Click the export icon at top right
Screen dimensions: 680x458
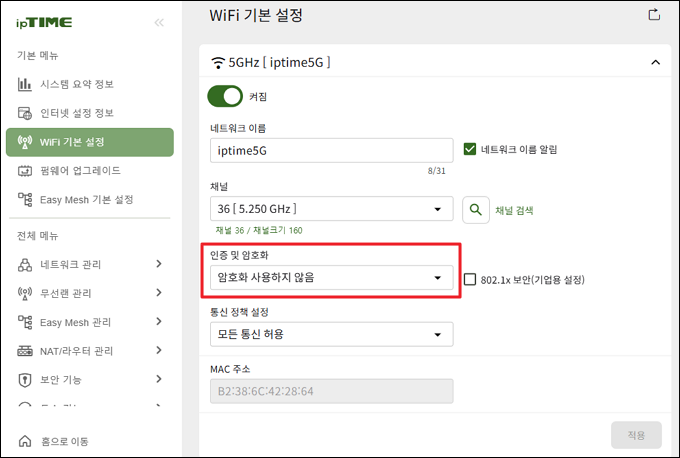coord(654,14)
